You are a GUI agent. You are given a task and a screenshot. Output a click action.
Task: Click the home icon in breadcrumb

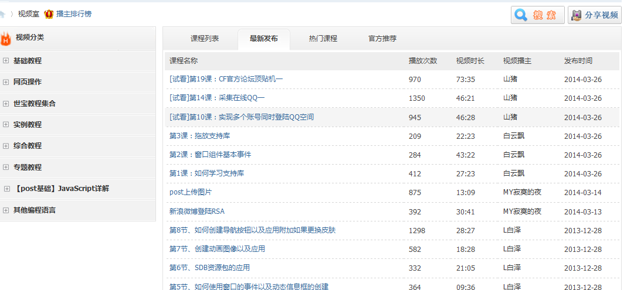click(x=2, y=14)
